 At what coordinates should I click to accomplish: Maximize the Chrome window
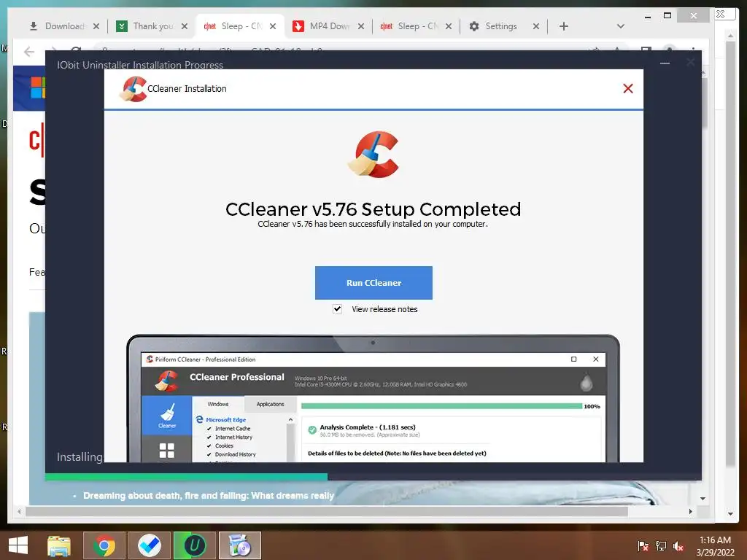pos(667,16)
